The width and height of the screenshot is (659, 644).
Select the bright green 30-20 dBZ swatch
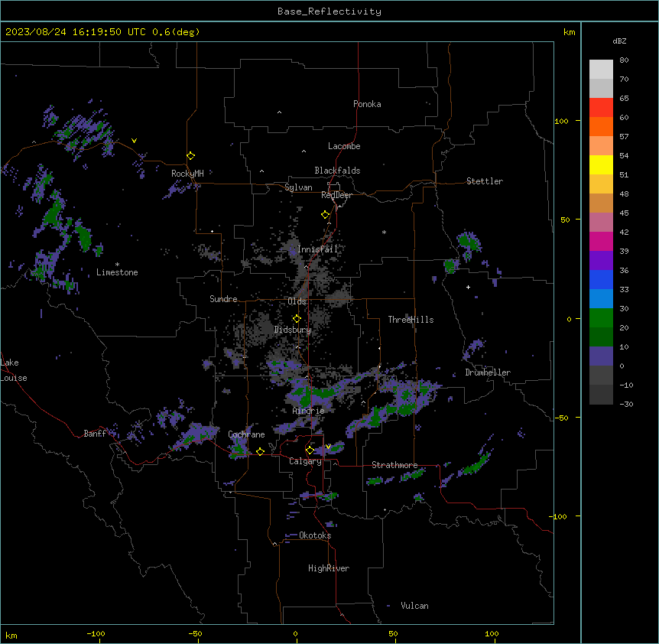(601, 318)
